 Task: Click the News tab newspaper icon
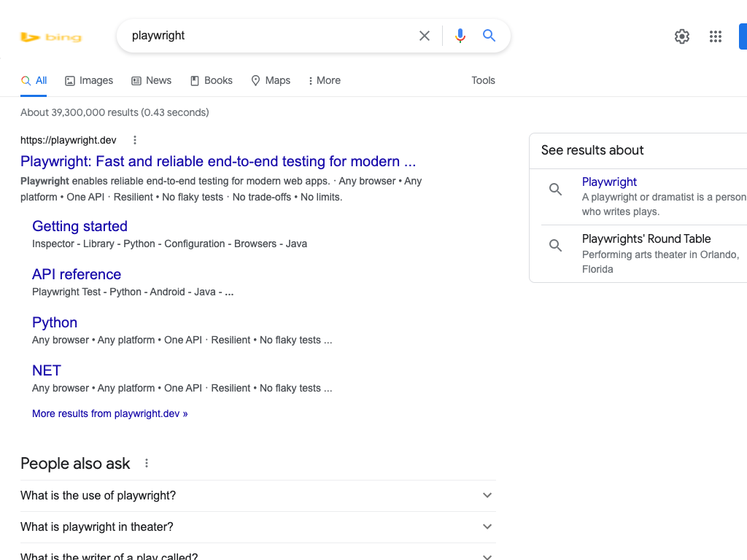click(x=136, y=81)
